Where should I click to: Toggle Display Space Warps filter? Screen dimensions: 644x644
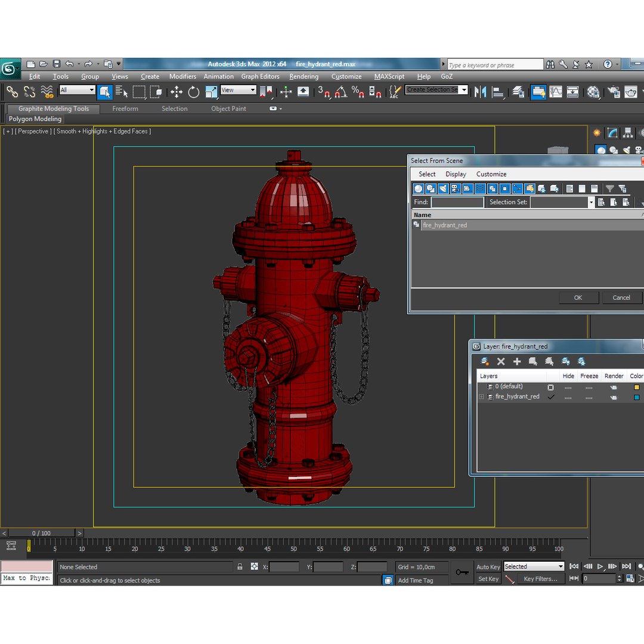pyautogui.click(x=479, y=188)
